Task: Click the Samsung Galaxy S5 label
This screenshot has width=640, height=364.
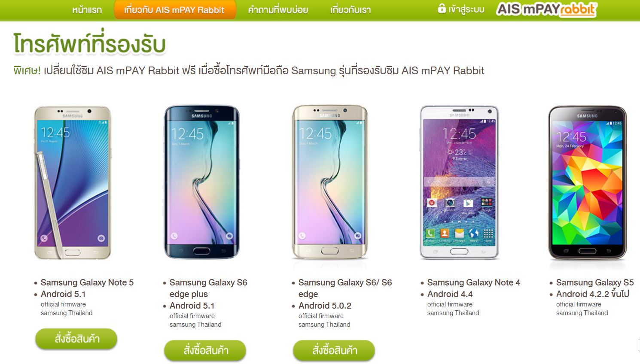Action: 595,282
